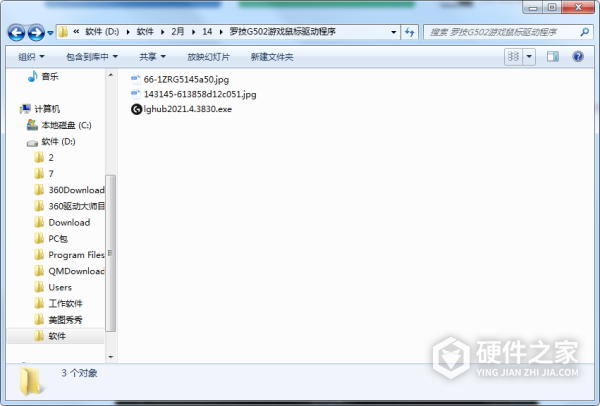Open the Program Files folder

click(x=76, y=255)
